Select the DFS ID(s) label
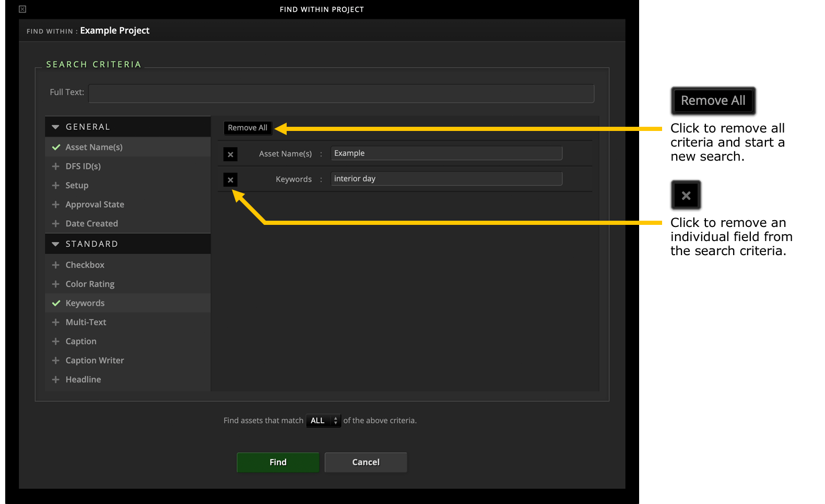The width and height of the screenshot is (825, 504). click(x=83, y=166)
